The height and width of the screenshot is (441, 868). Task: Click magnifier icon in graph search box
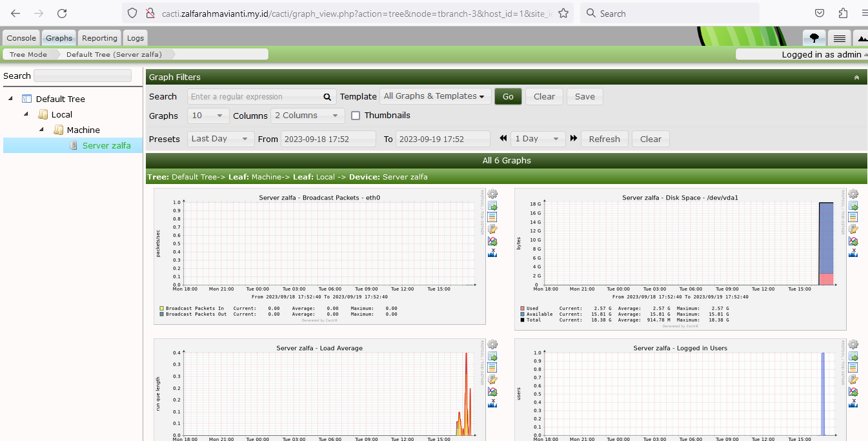click(x=327, y=97)
